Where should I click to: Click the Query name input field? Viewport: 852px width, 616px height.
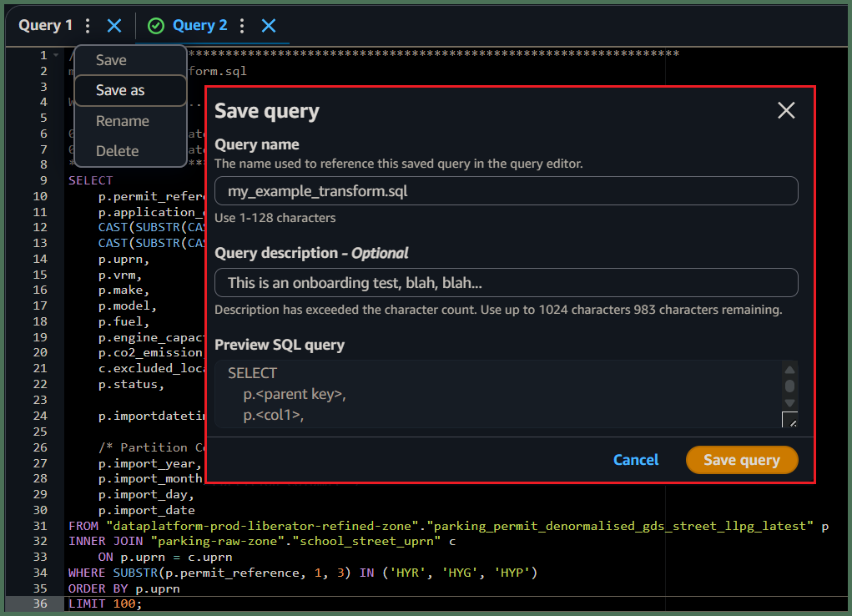click(506, 191)
